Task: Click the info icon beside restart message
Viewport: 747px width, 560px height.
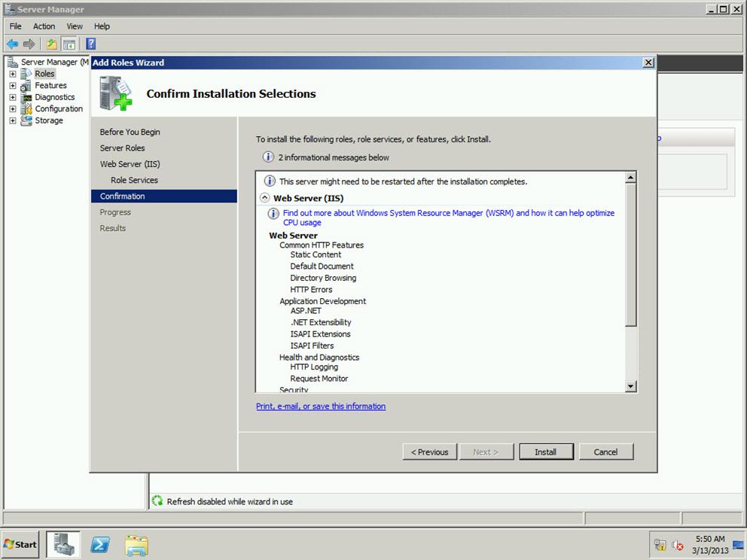Action: click(x=270, y=181)
